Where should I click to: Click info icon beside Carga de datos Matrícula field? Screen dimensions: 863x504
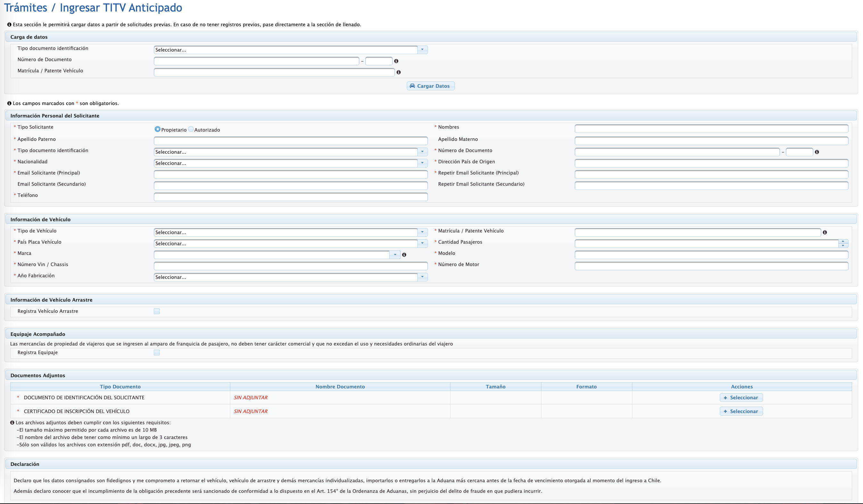398,72
